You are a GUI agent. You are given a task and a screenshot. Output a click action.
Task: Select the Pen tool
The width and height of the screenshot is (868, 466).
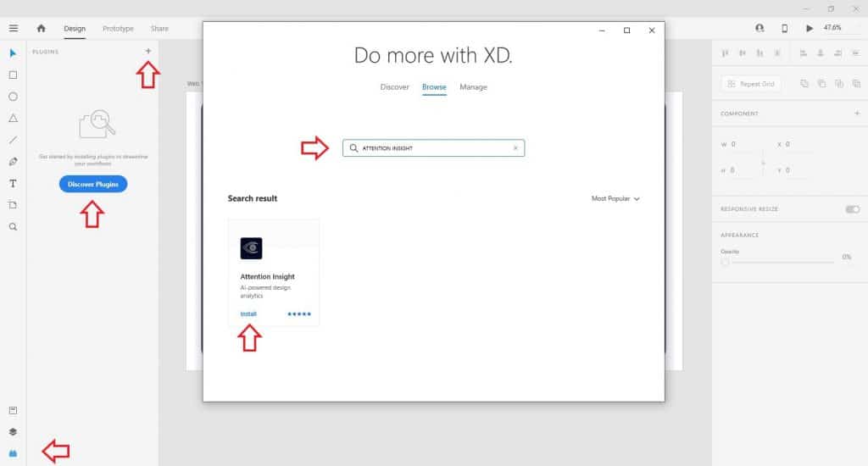point(13,162)
